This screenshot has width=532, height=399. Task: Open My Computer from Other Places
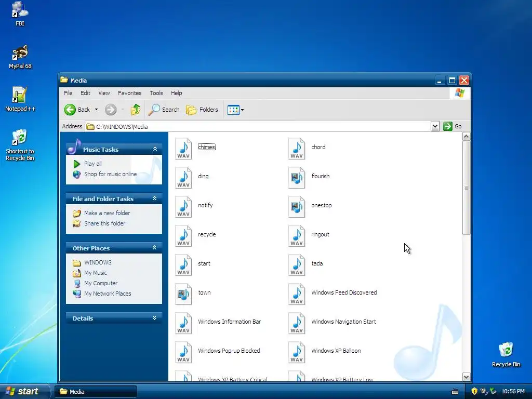pos(101,283)
